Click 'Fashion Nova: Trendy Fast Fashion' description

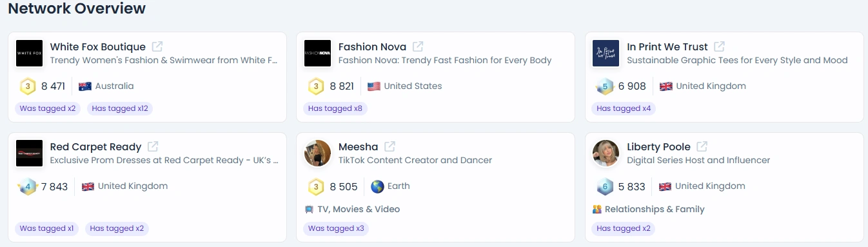point(445,60)
